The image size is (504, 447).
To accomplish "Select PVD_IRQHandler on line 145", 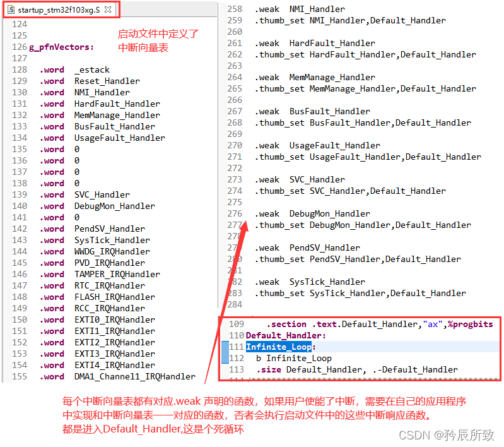I will tap(110, 263).
